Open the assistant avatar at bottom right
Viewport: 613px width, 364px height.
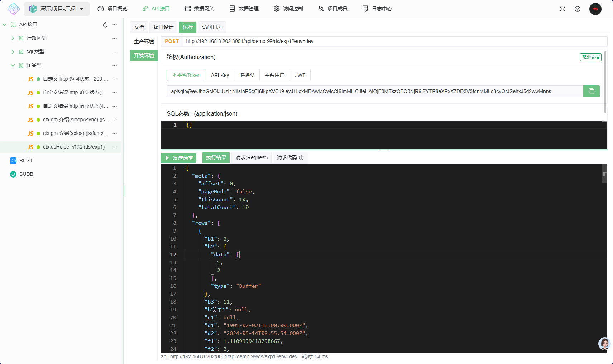(x=604, y=344)
